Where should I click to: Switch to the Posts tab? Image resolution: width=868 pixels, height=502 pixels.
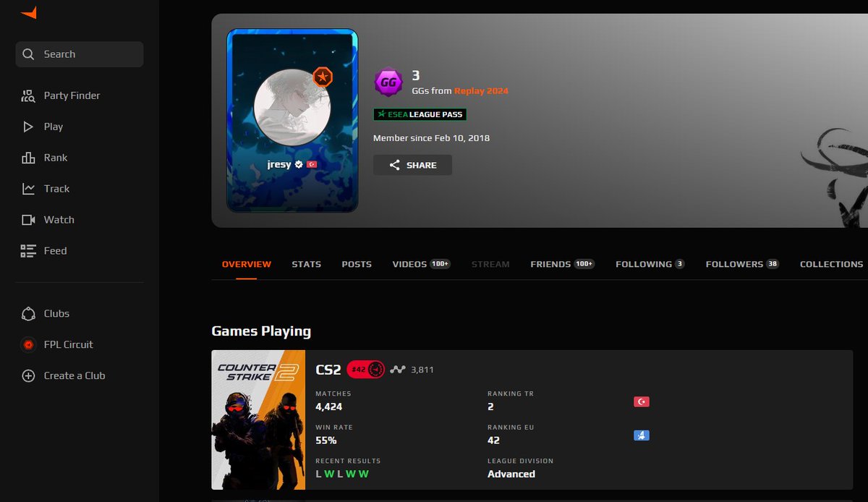click(357, 264)
